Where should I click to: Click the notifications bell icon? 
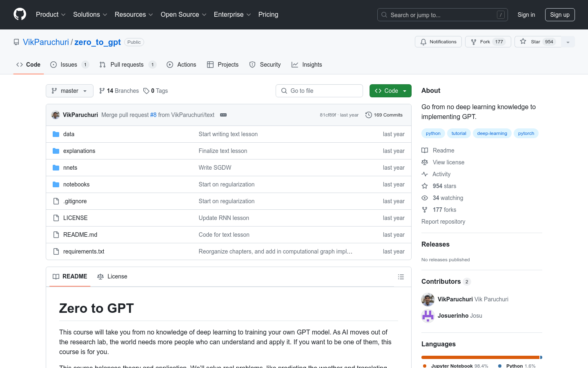click(x=423, y=42)
